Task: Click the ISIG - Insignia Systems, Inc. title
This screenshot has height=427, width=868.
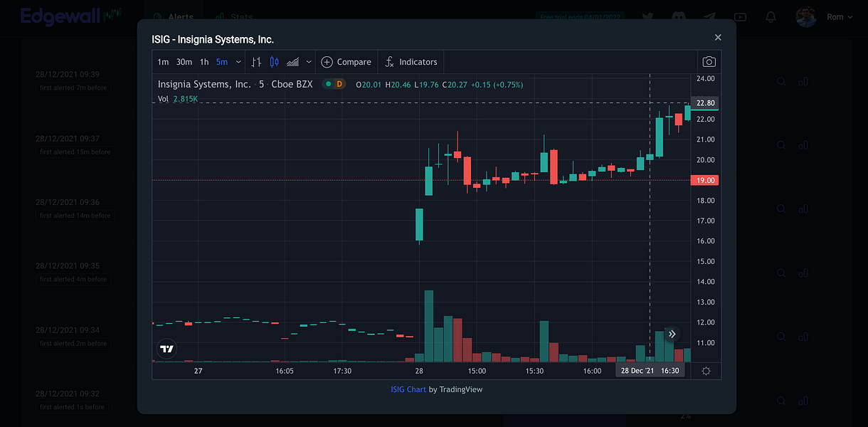Action: click(x=213, y=39)
